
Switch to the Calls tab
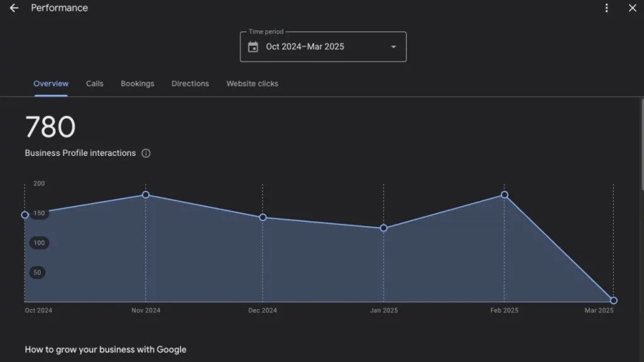tap(94, 84)
